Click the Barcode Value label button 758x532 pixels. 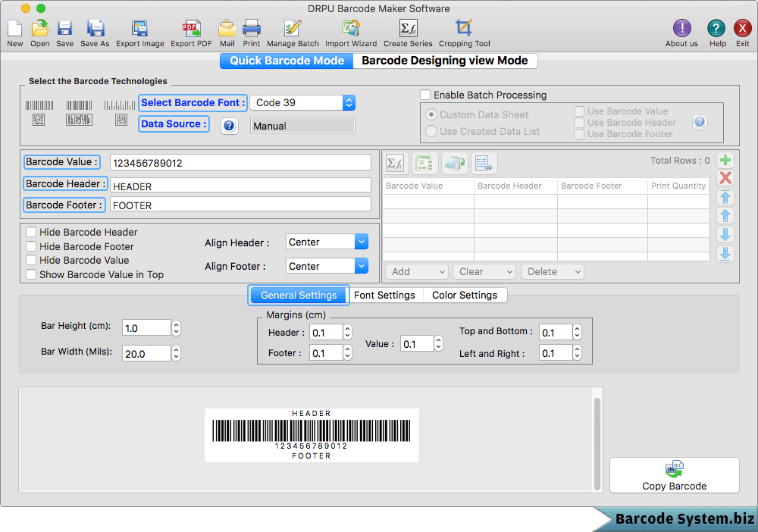[62, 162]
